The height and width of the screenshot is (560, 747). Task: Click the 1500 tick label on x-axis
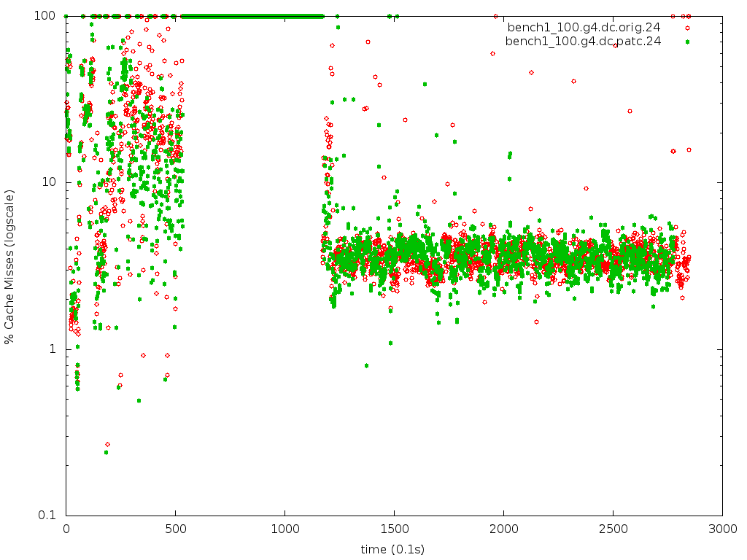[x=394, y=529]
